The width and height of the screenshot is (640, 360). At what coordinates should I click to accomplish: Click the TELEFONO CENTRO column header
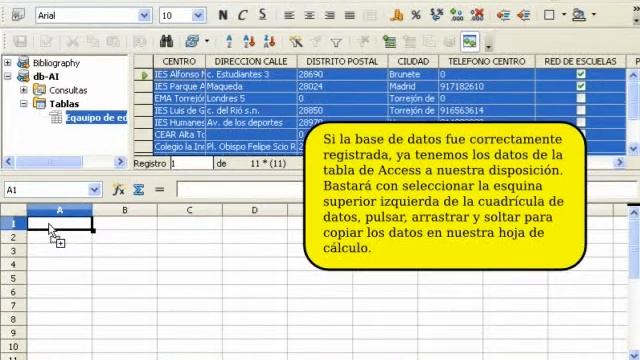pos(487,62)
